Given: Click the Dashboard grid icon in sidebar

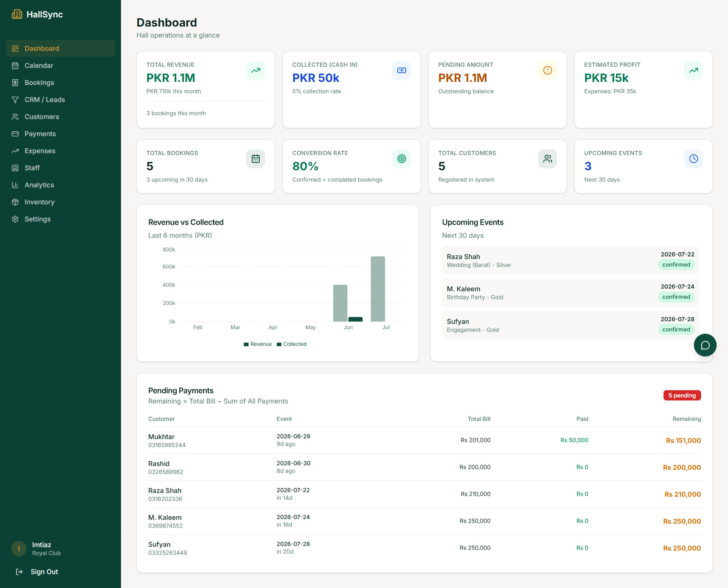Looking at the screenshot, I should 15,49.
